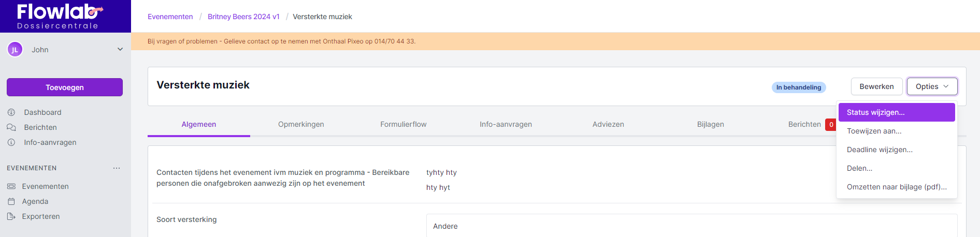Screen dimensions: 980x237
Task: Follow the 'Britney Beers 2024 v1' breadcrumb link
Action: tap(243, 17)
